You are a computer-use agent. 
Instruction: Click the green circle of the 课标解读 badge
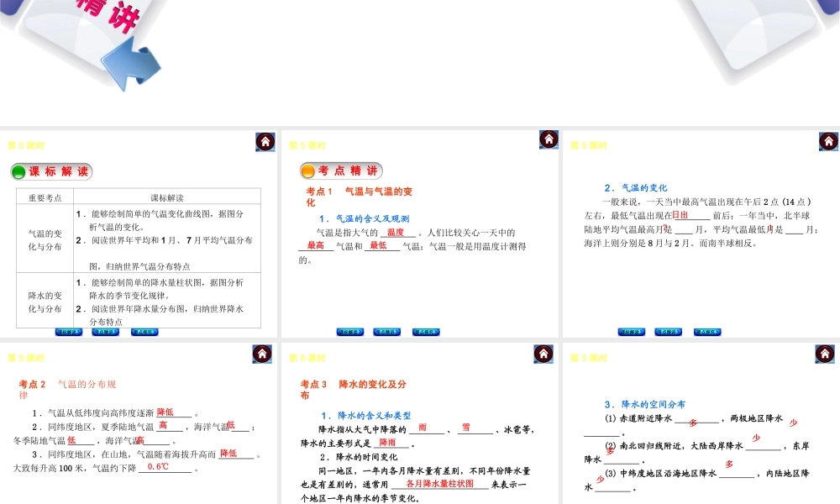click(x=18, y=172)
